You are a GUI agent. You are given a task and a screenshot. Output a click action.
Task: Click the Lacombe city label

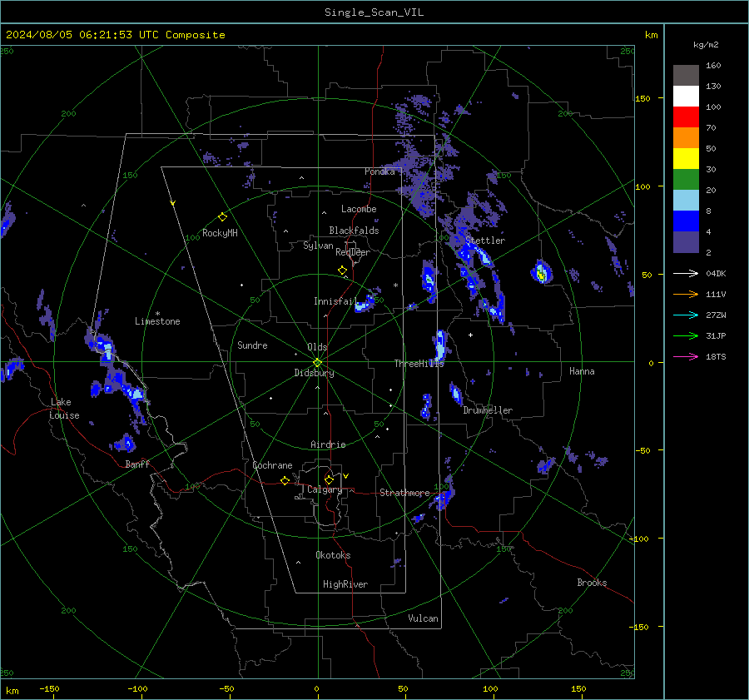[x=359, y=209]
